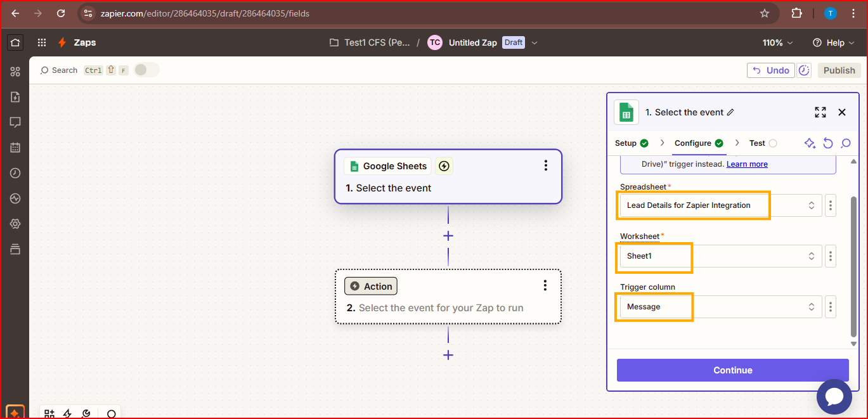This screenshot has height=419, width=868.
Task: Open the Test1 CFS folder breadcrumb
Action: point(370,42)
